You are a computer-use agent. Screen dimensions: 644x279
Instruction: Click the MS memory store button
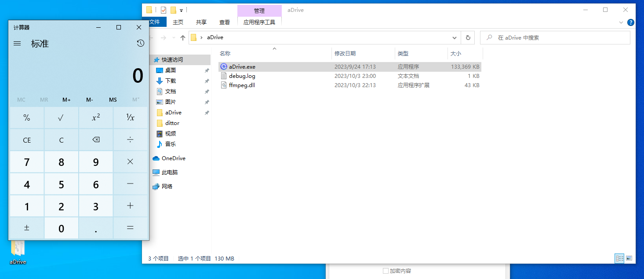pos(113,100)
